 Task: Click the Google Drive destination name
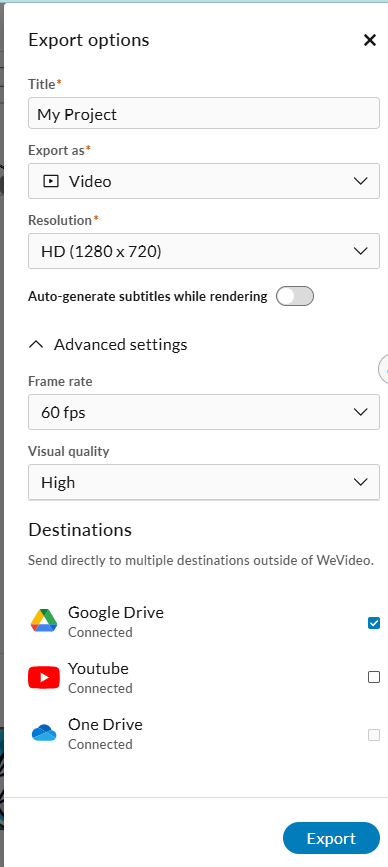tap(116, 612)
